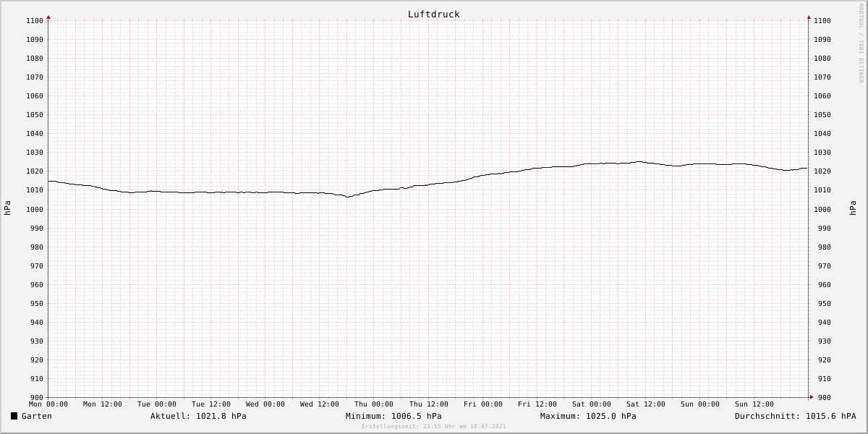The width and height of the screenshot is (868, 434).
Task: Click the 1000 label on left axis
Action: (x=35, y=209)
